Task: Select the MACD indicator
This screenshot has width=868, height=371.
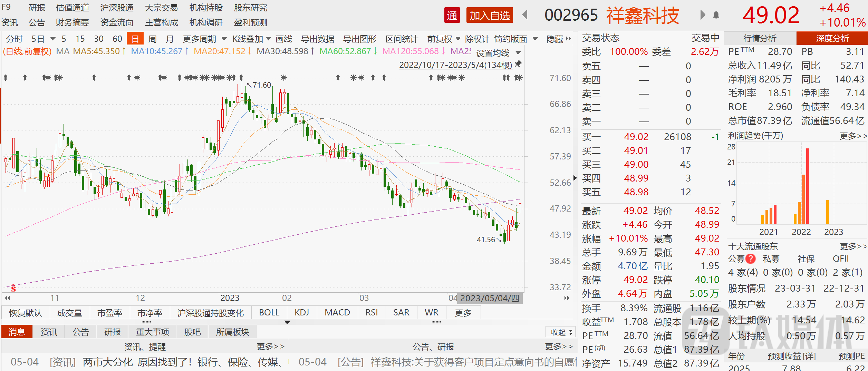Action: (337, 313)
